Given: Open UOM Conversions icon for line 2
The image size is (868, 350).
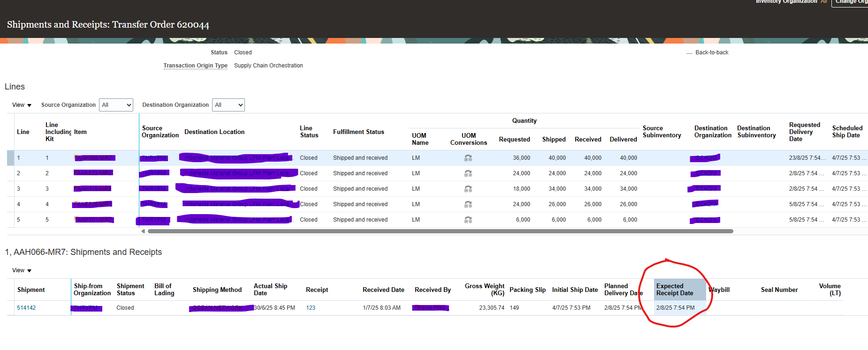Looking at the screenshot, I should [468, 174].
